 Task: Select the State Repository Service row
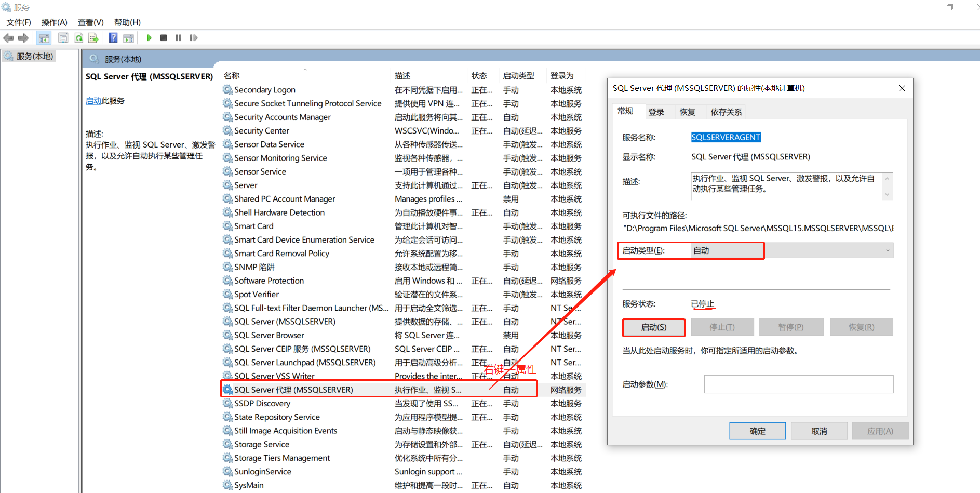[404, 417]
